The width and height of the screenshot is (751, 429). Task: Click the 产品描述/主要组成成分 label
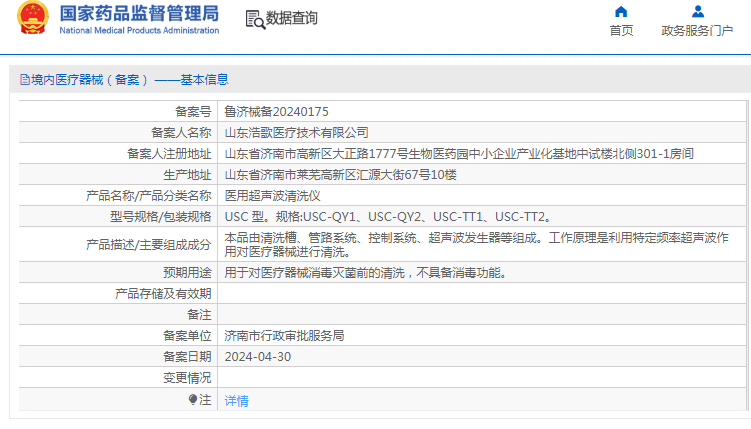pos(148,245)
